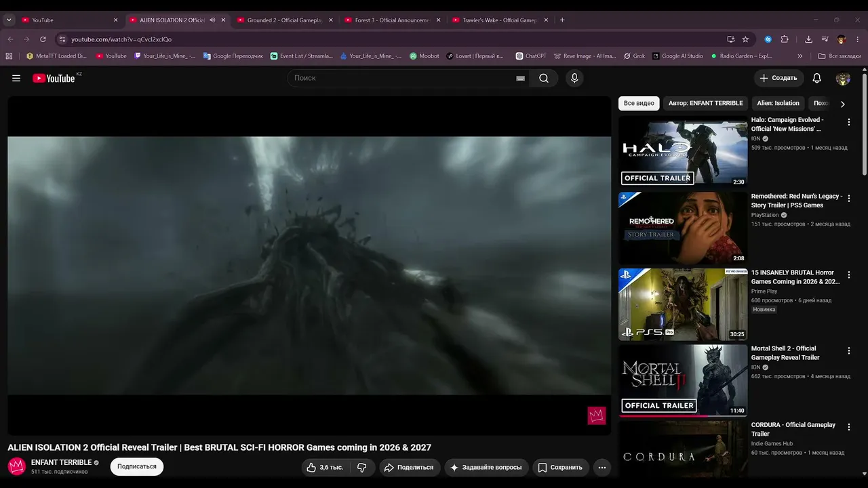Screen dimensions: 868x488
Task: Start voice search with the microphone
Action: pyautogui.click(x=574, y=78)
